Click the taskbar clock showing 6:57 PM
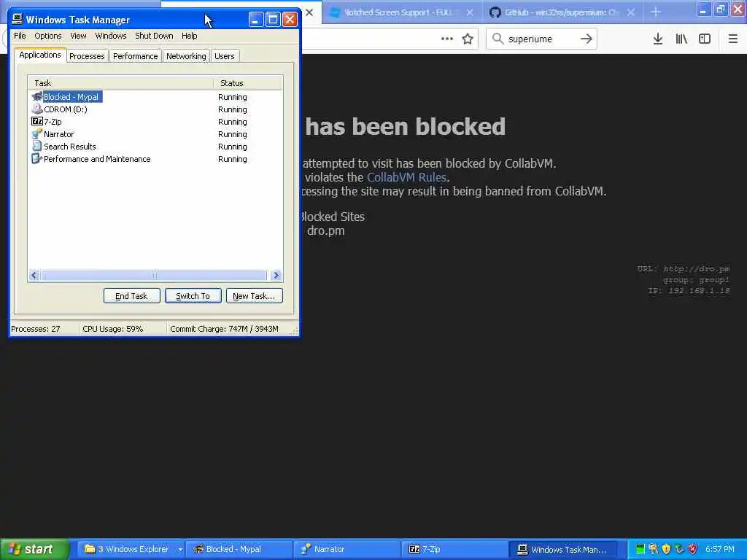Image resolution: width=747 pixels, height=560 pixels. click(719, 549)
